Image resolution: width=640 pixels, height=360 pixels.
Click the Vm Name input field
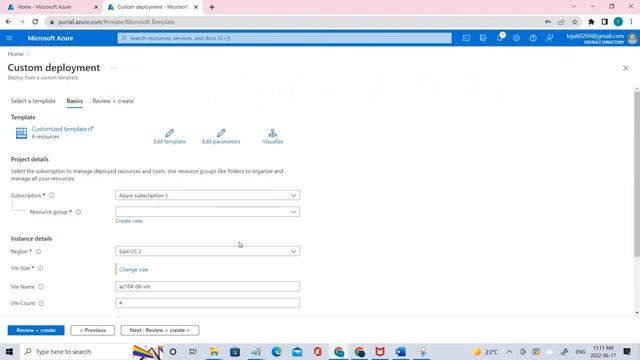tap(207, 287)
